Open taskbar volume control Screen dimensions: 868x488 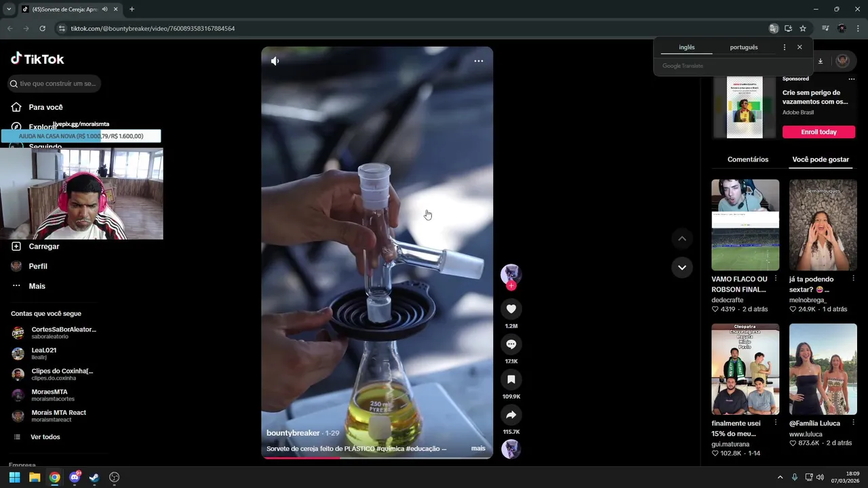820,477
